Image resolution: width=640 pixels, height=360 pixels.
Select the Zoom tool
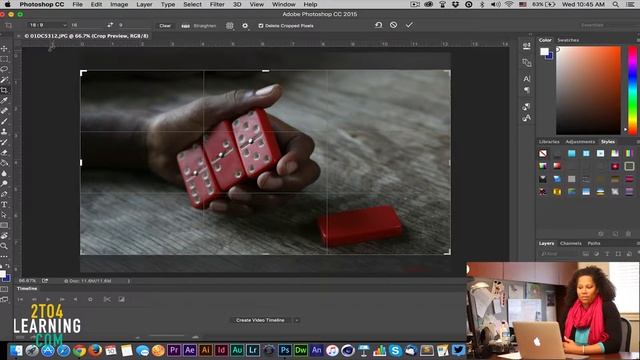(4, 246)
